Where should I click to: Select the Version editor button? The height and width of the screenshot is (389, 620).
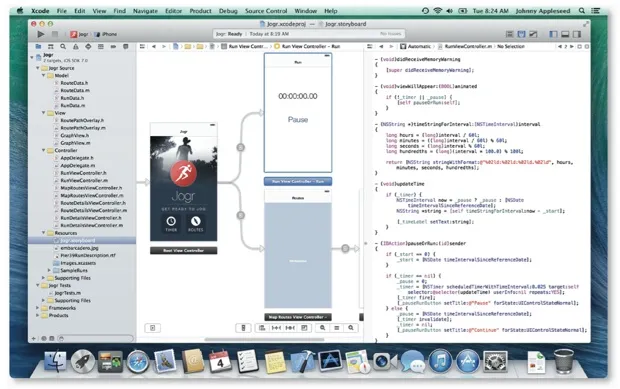click(533, 34)
